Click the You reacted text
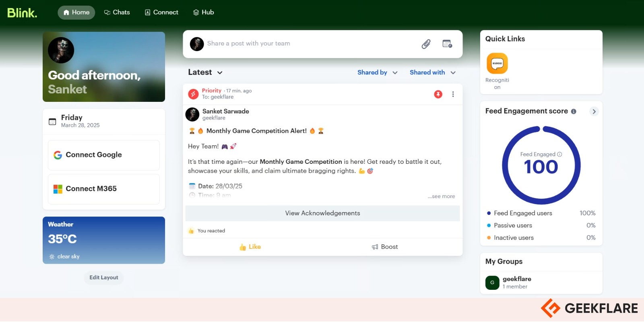The width and height of the screenshot is (644, 322). coord(211,231)
